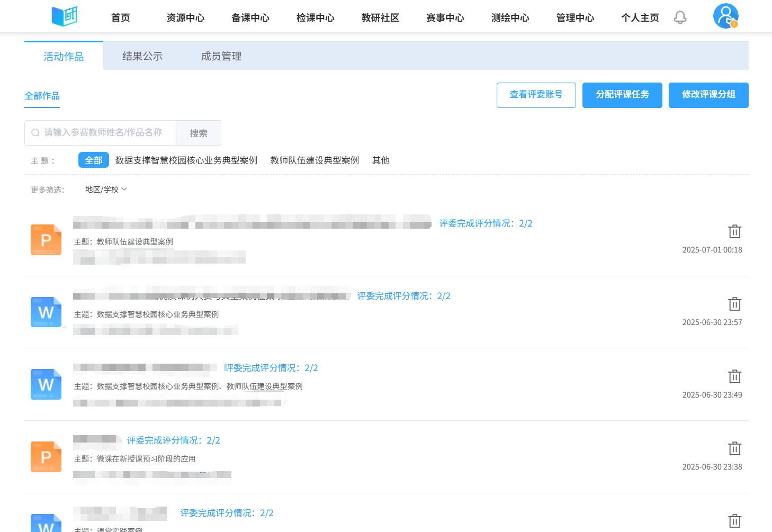The height and width of the screenshot is (532, 772).
Task: Click the 分配评课任务 button
Action: (x=622, y=95)
